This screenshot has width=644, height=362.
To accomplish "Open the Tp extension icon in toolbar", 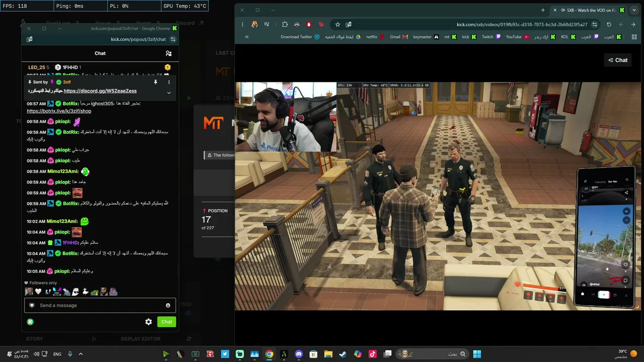I will point(321,24).
